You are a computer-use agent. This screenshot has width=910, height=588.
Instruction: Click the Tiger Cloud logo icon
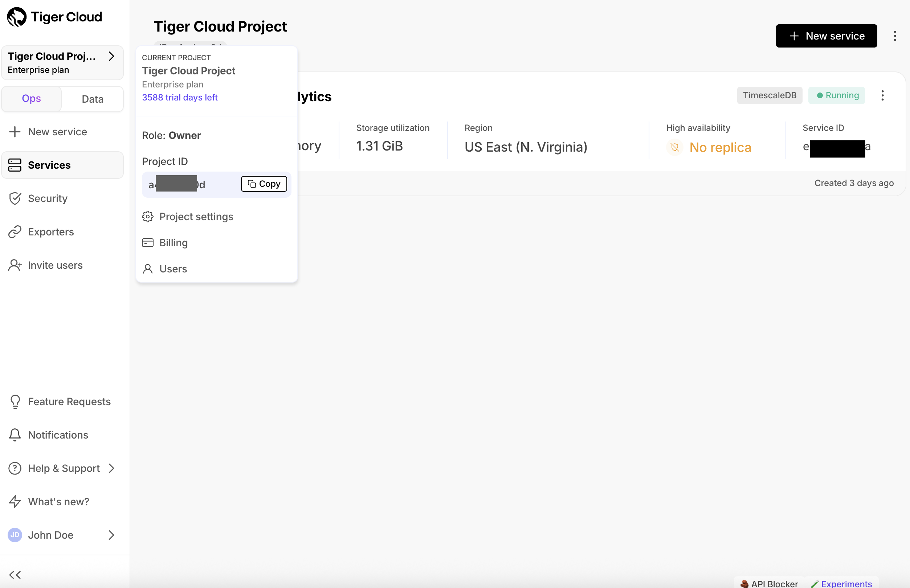click(17, 17)
